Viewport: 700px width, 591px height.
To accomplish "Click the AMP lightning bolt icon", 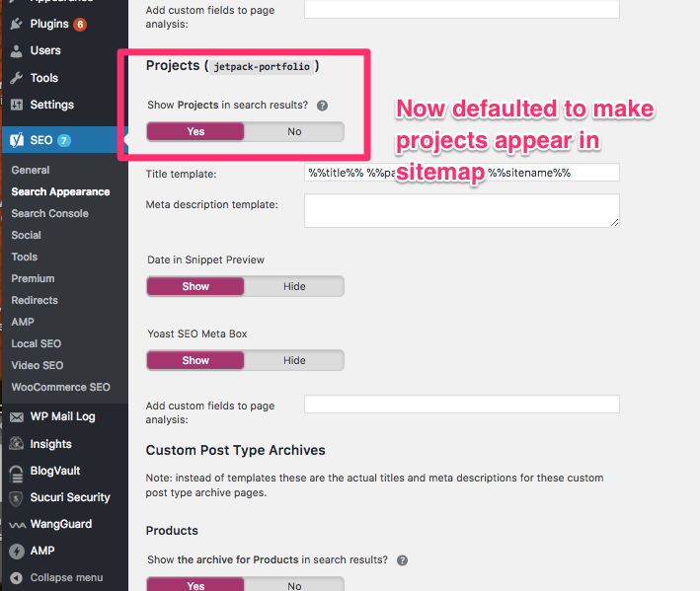I will coord(17,552).
